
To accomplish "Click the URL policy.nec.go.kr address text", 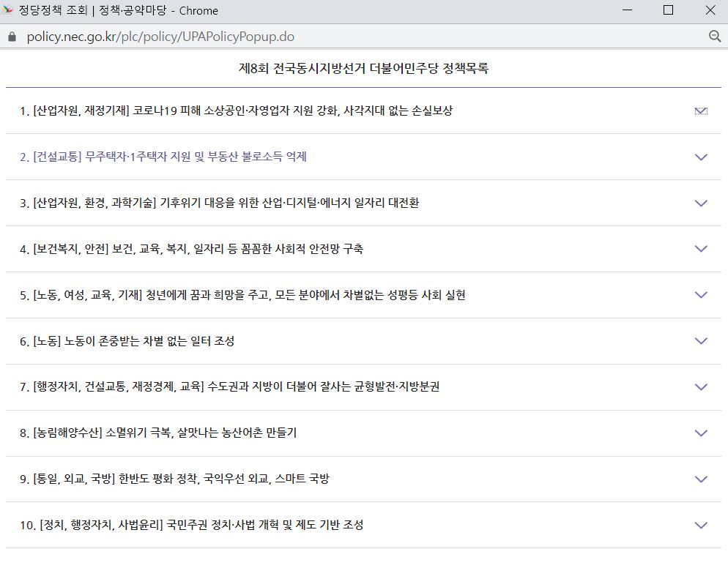I will [x=160, y=37].
